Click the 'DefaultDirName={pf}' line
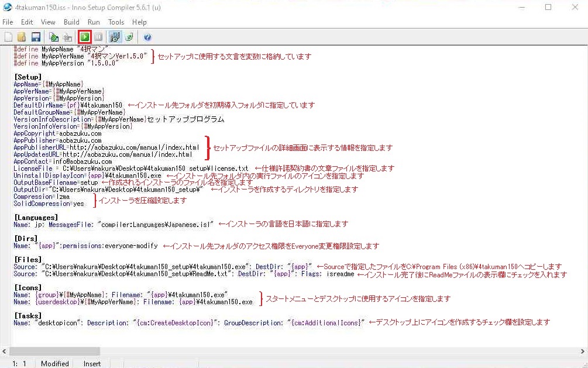588x368 pixels. 68,105
